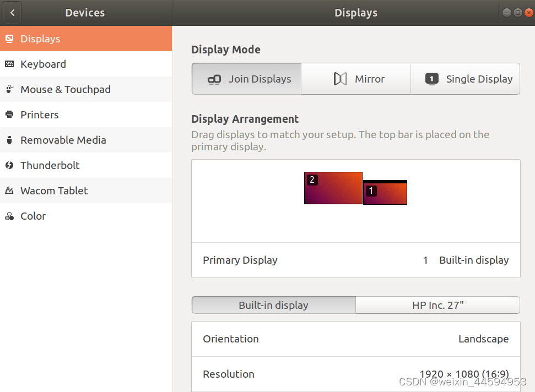The width and height of the screenshot is (535, 392).
Task: Click the Removable Media drive icon
Action: [x=9, y=140]
